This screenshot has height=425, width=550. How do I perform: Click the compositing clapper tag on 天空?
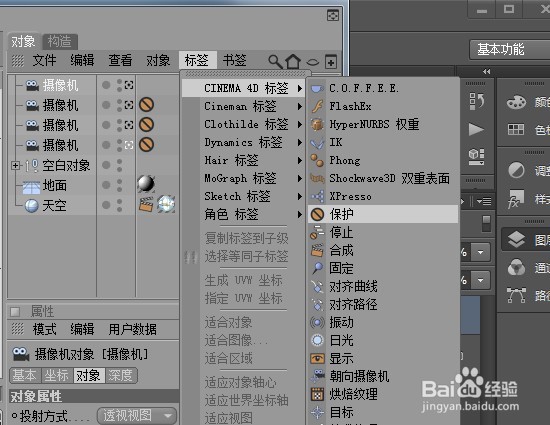pyautogui.click(x=146, y=204)
